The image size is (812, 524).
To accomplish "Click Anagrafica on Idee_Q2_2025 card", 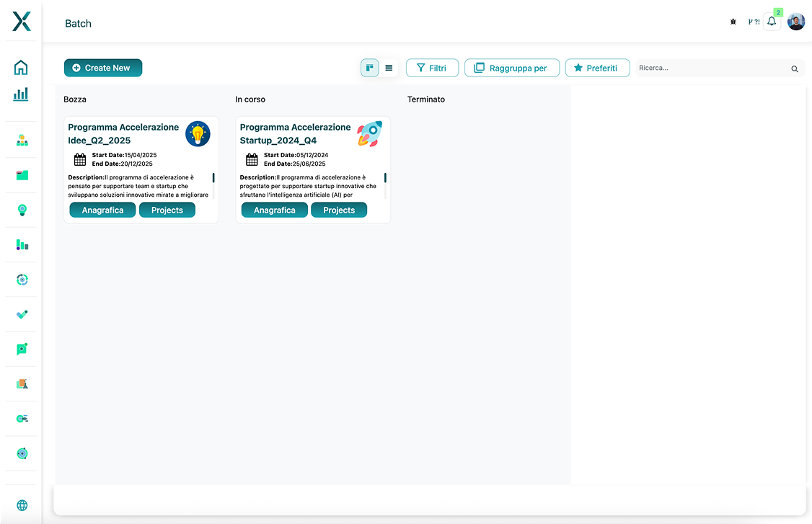I will point(102,210).
